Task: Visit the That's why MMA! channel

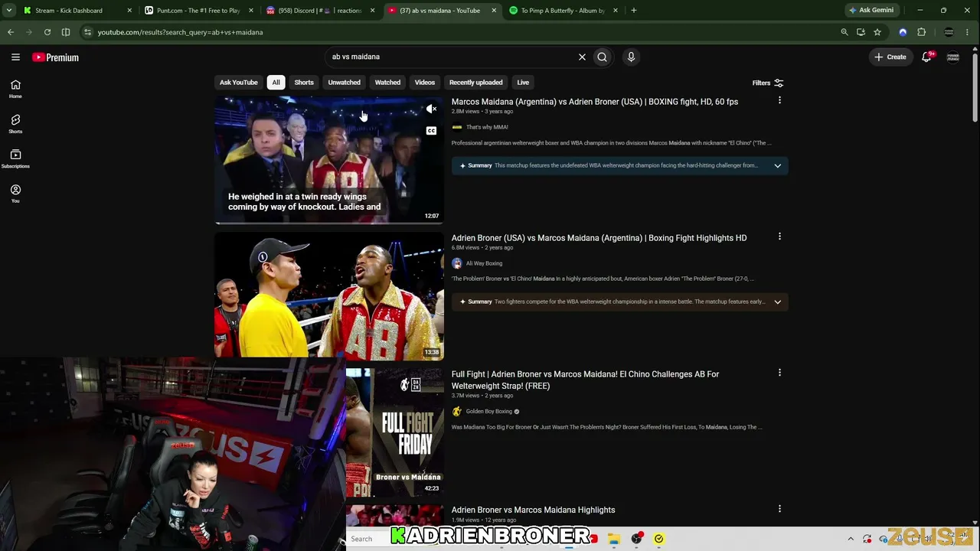Action: click(487, 127)
